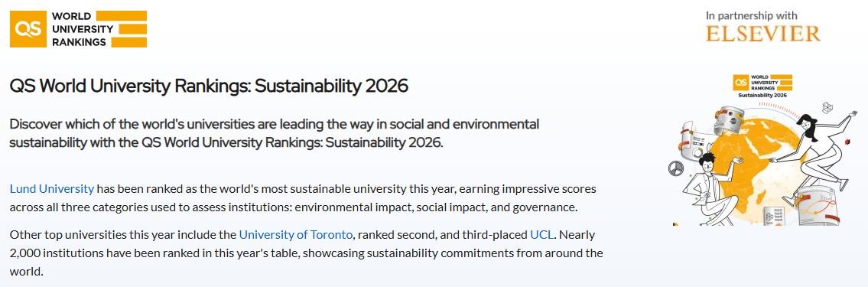Open the UCL link
Screen dimensions: 868x287
tap(542, 234)
